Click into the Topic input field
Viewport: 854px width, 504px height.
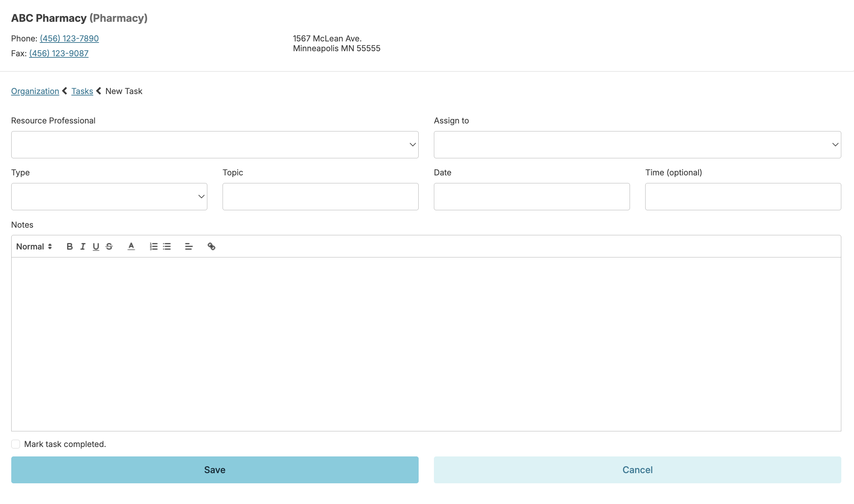tap(320, 196)
